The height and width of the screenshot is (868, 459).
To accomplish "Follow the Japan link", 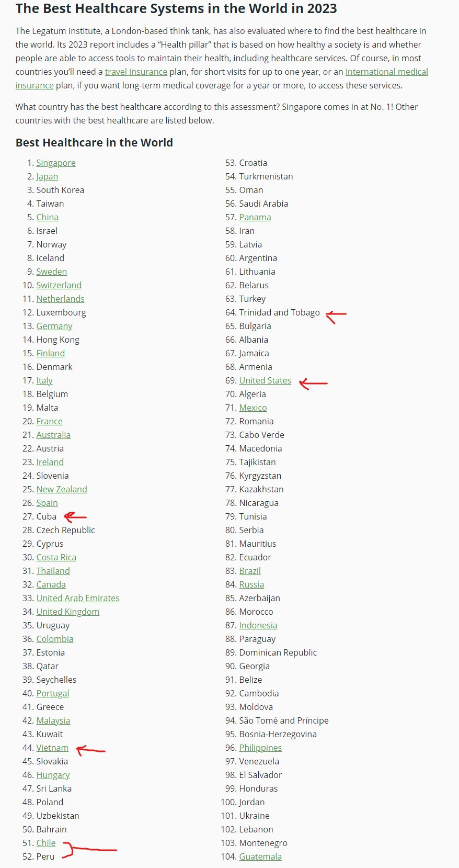I will tap(47, 176).
